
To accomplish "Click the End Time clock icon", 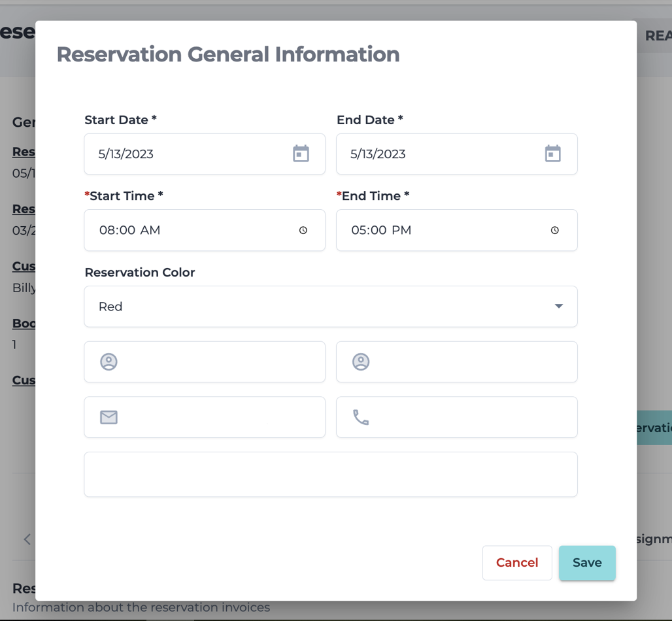I will pyautogui.click(x=555, y=230).
